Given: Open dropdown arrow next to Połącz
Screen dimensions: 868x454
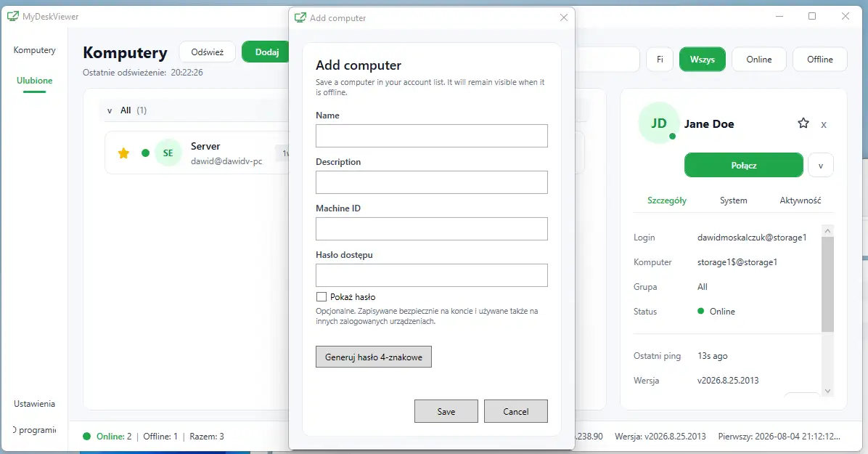Looking at the screenshot, I should [821, 165].
